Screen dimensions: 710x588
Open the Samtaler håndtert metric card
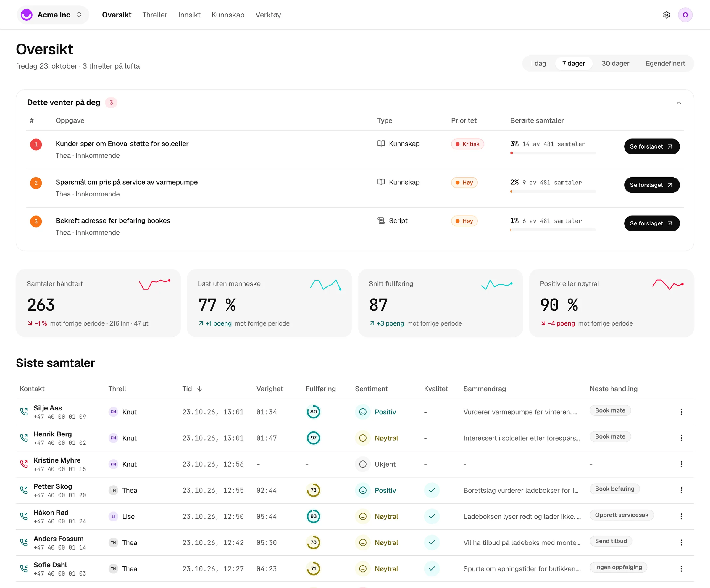click(x=99, y=303)
